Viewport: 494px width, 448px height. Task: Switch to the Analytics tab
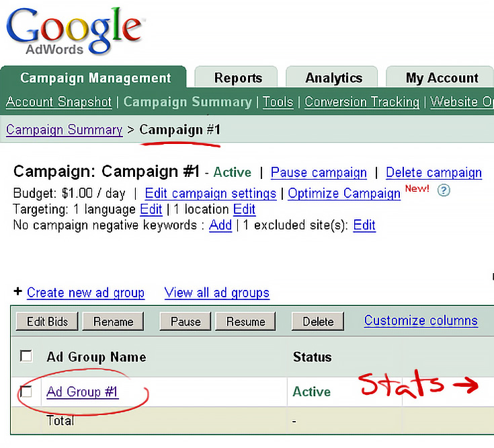[x=333, y=78]
